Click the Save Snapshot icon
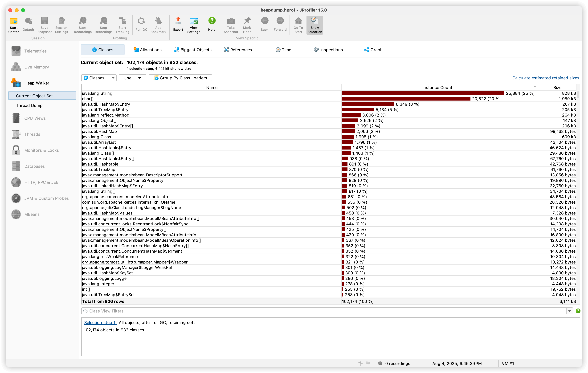This screenshot has width=588, height=373. click(45, 25)
